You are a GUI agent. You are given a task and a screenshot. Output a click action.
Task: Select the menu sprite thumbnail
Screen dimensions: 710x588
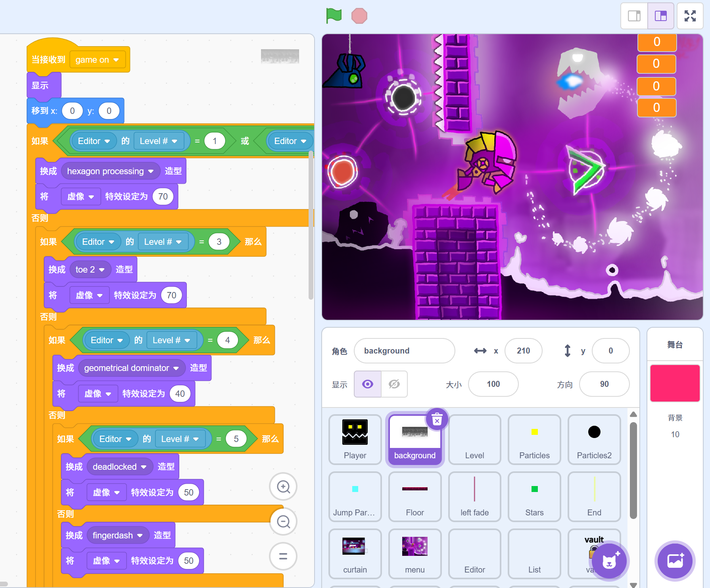click(x=414, y=553)
